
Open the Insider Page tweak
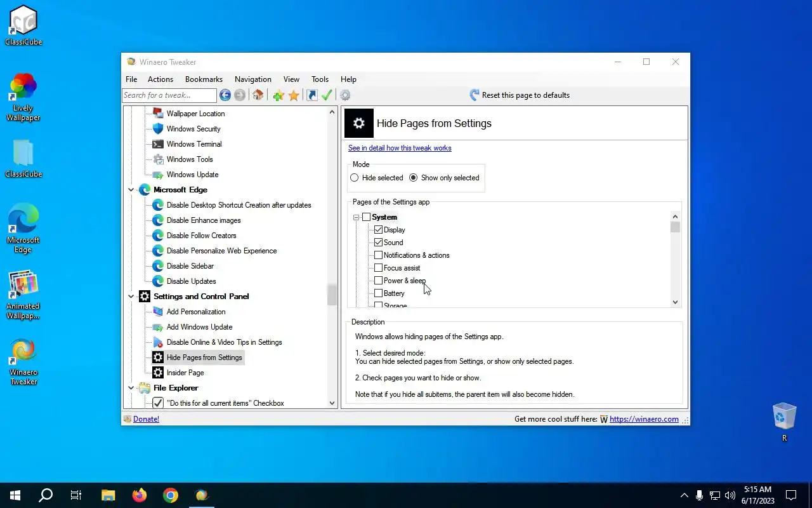185,373
